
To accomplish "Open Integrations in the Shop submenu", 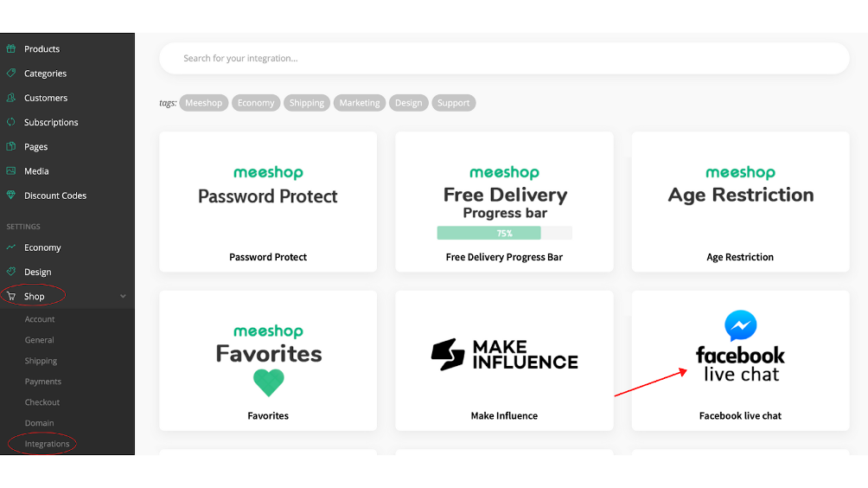I will 47,444.
